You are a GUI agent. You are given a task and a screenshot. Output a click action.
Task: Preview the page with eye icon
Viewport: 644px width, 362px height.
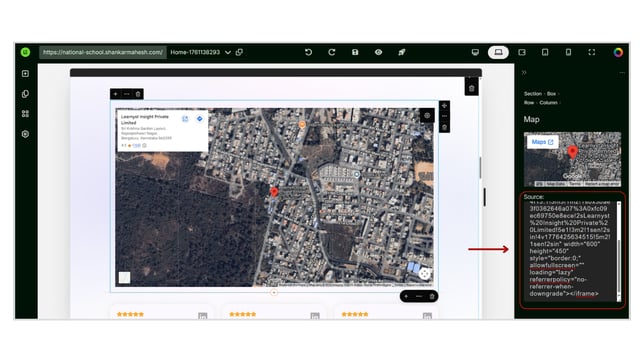point(378,52)
